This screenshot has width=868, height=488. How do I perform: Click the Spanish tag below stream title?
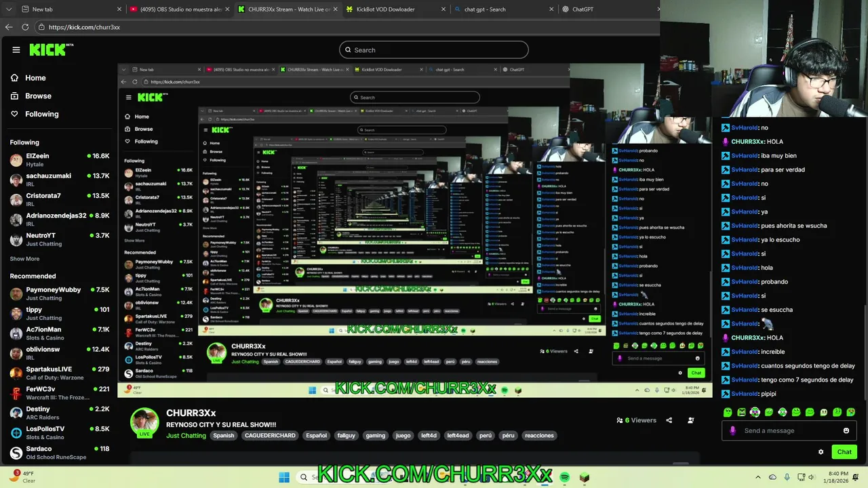point(224,436)
